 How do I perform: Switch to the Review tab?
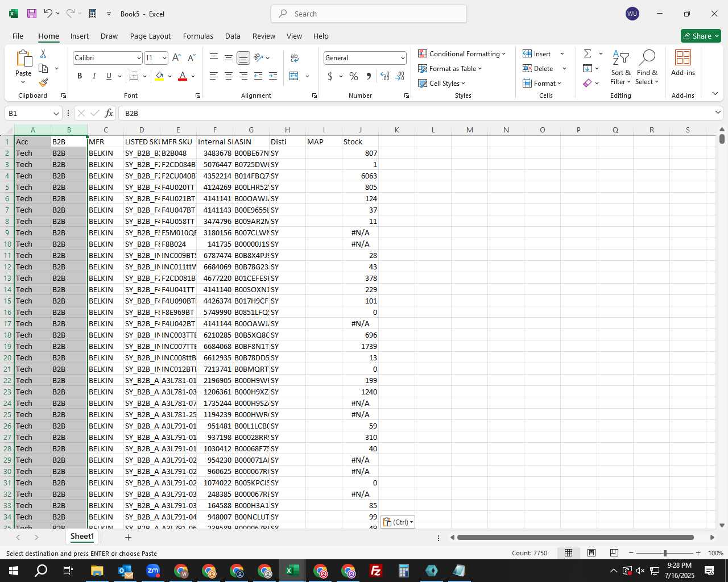point(264,36)
